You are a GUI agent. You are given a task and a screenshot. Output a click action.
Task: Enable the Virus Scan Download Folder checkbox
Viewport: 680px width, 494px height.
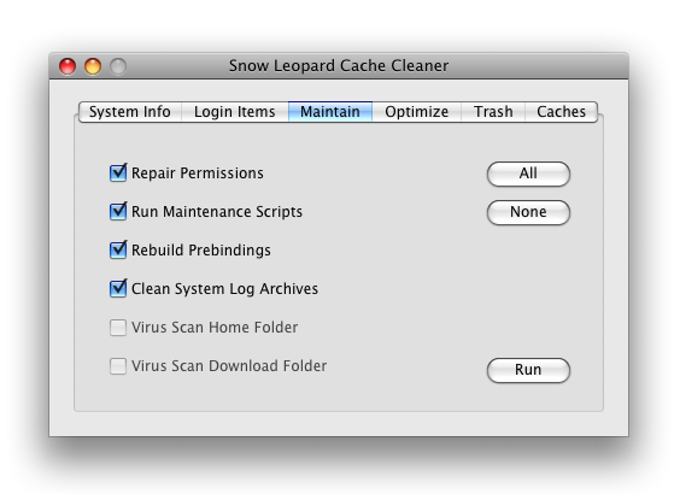pos(118,366)
